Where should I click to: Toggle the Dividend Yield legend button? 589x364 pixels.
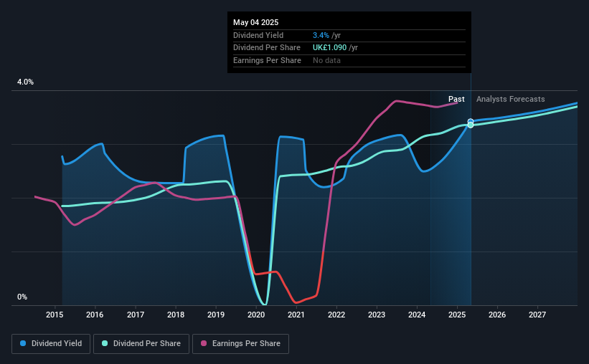pyautogui.click(x=51, y=344)
